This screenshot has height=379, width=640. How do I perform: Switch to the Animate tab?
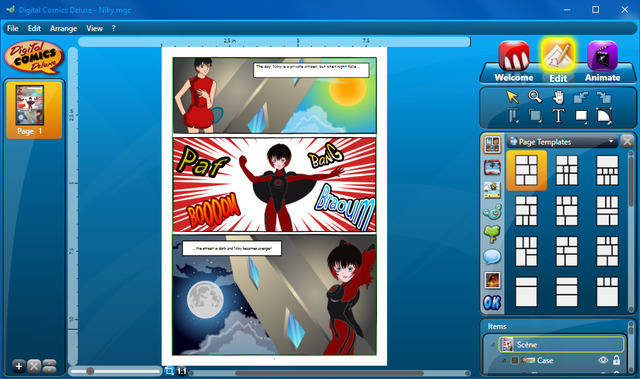click(x=602, y=62)
